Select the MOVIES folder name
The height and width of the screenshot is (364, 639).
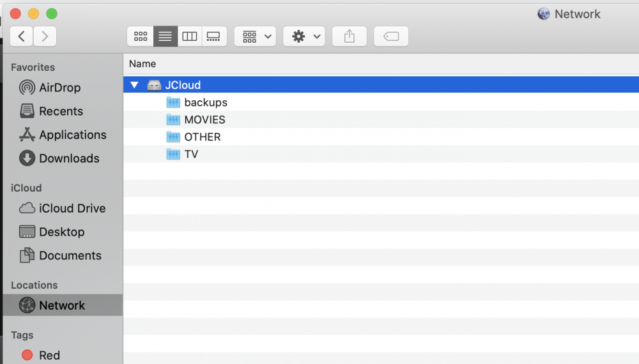point(204,119)
